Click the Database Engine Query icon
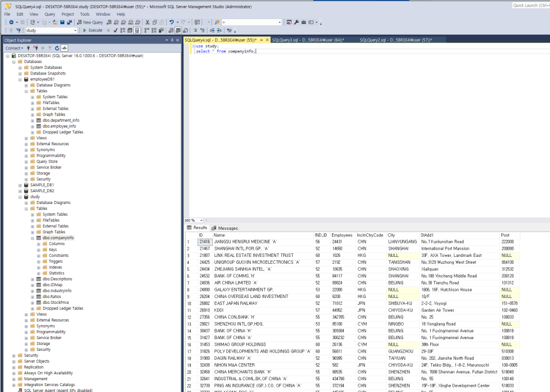The width and height of the screenshot is (550, 392). pyautogui.click(x=109, y=22)
